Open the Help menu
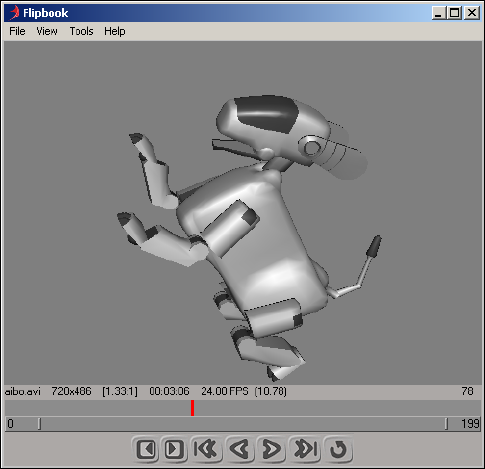Viewport: 485px width, 469px height. click(115, 31)
